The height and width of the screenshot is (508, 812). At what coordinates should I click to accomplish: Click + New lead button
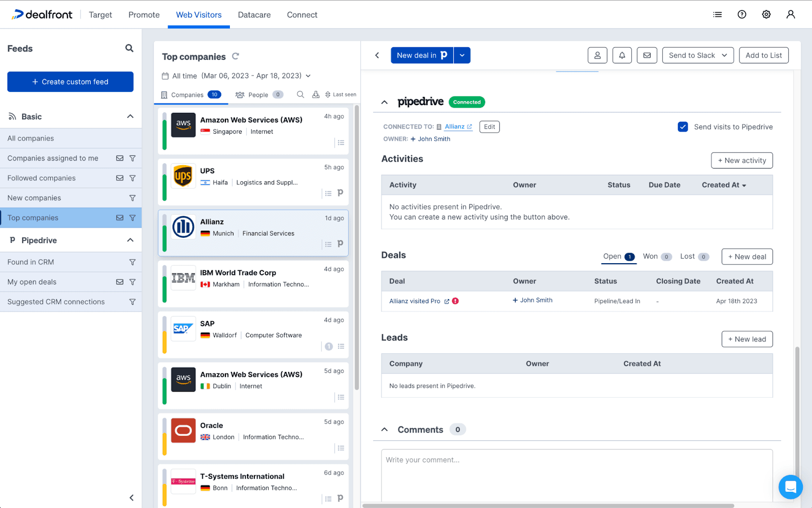pos(747,339)
